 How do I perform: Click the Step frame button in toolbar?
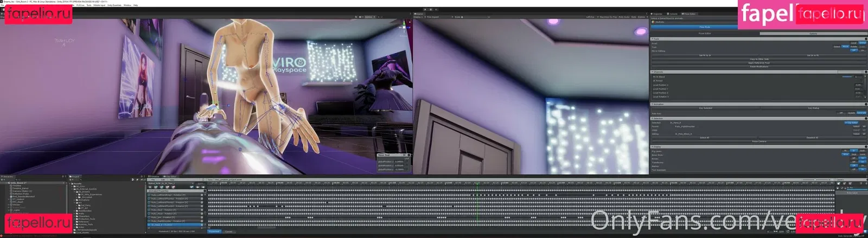point(437,9)
